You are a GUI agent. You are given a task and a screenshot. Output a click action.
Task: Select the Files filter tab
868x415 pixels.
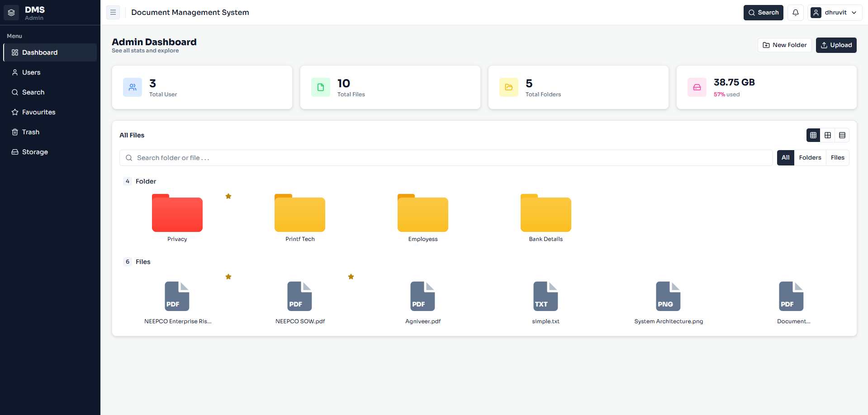(x=838, y=158)
